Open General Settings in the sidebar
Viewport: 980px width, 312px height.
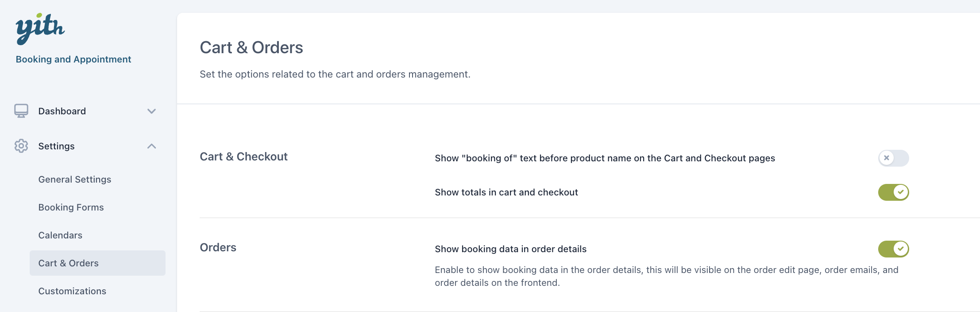(74, 179)
